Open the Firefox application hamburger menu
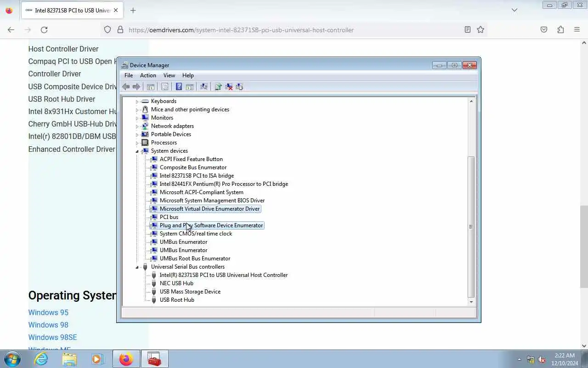Viewport: 588px width, 368px height. [x=577, y=29]
